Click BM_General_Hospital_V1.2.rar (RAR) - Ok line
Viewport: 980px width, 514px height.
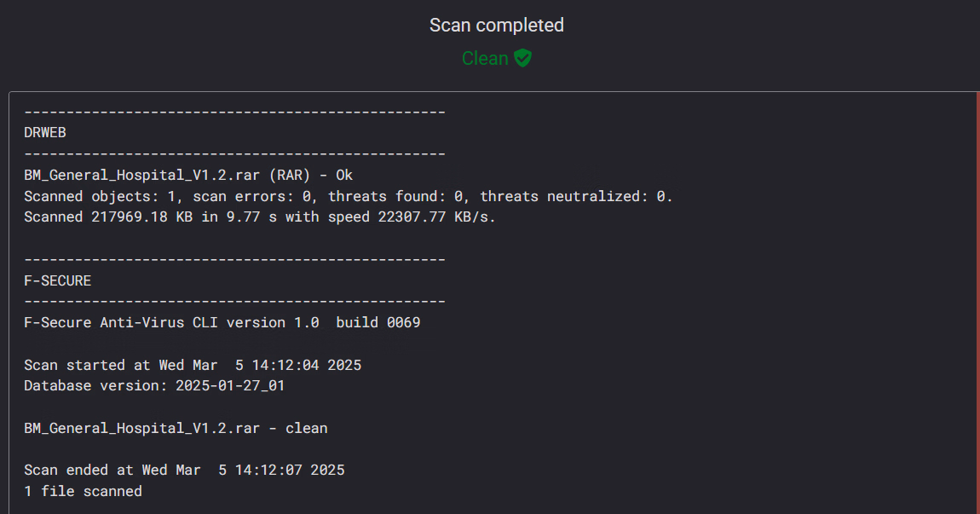(x=188, y=175)
